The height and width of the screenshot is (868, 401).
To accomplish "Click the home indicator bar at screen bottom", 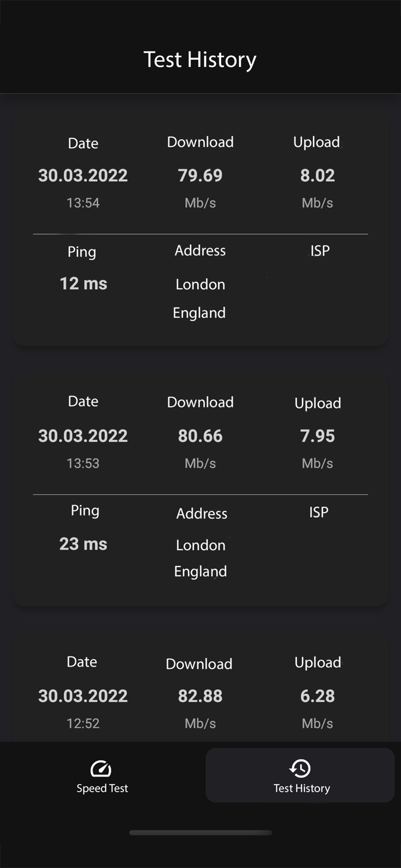I will (200, 833).
